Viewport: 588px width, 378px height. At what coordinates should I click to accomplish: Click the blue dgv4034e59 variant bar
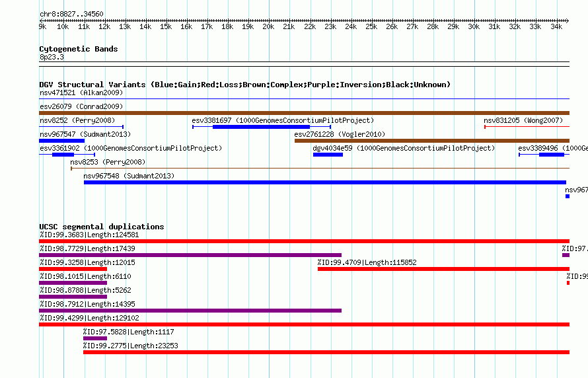328,155
